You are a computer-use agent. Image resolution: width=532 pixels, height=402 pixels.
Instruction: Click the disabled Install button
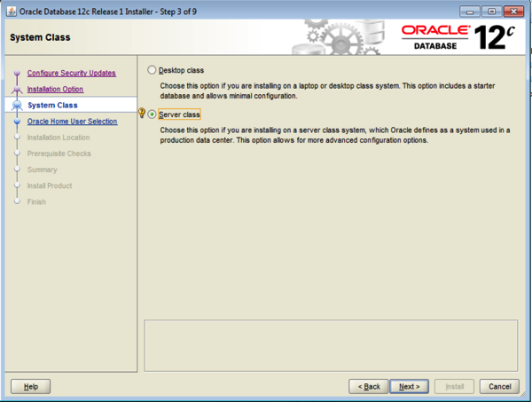[x=454, y=387]
